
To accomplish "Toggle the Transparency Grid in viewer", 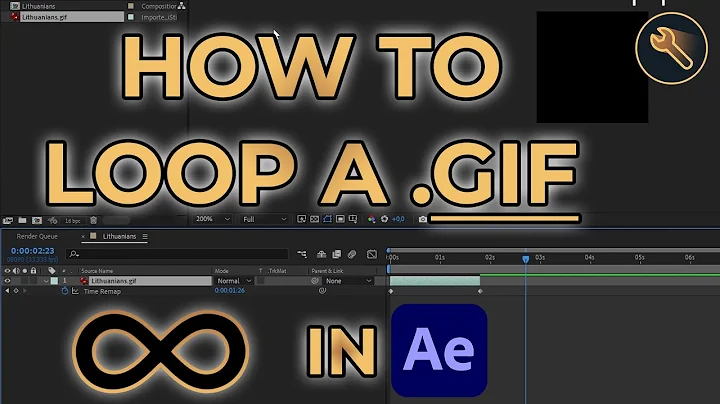I will pyautogui.click(x=314, y=219).
